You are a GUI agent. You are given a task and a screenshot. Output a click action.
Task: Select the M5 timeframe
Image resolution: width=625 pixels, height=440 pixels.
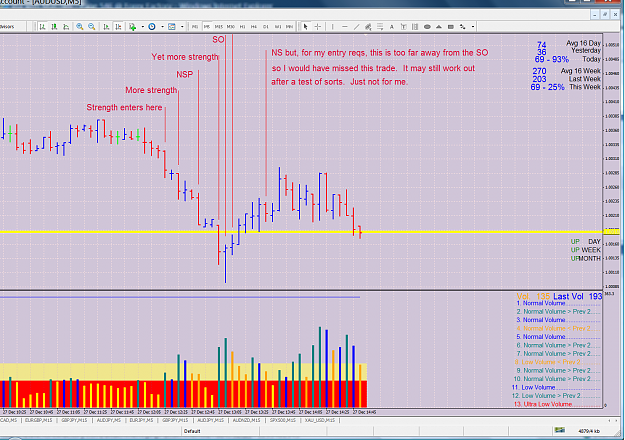click(x=206, y=27)
